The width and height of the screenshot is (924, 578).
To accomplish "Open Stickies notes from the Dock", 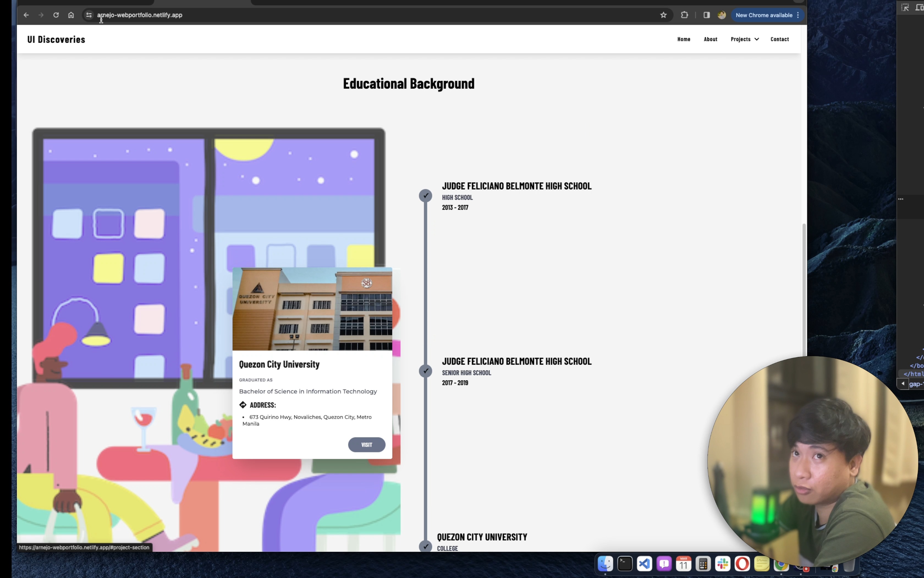I will [x=762, y=564].
